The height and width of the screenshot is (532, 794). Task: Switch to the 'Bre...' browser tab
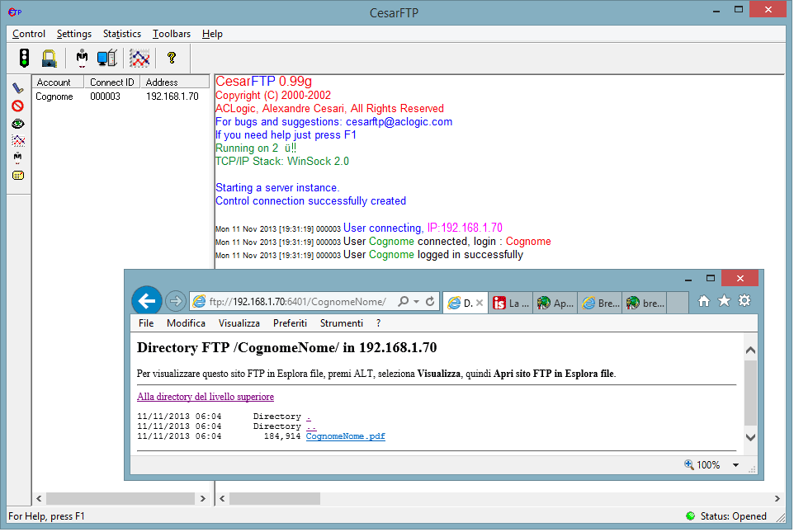(600, 303)
